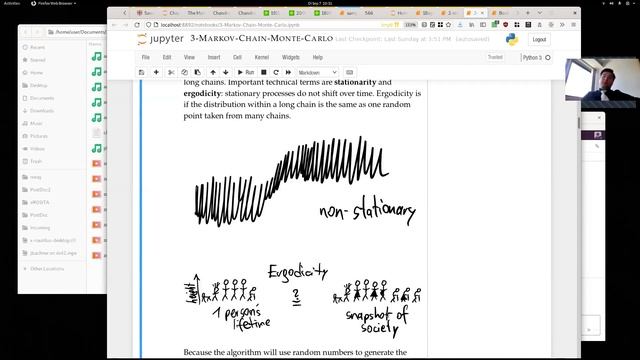Switch to the browser tab labeled 566
The width and height of the screenshot is (640, 360).
pyautogui.click(x=369, y=13)
